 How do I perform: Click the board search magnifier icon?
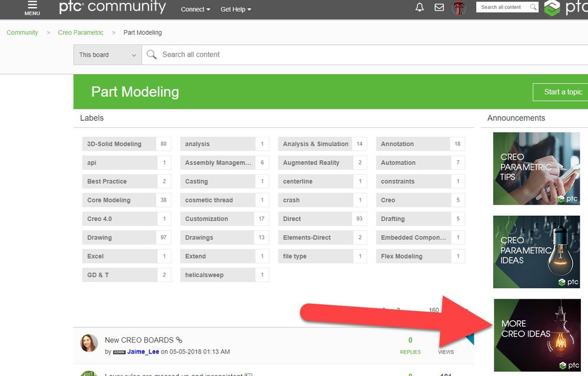coord(151,54)
